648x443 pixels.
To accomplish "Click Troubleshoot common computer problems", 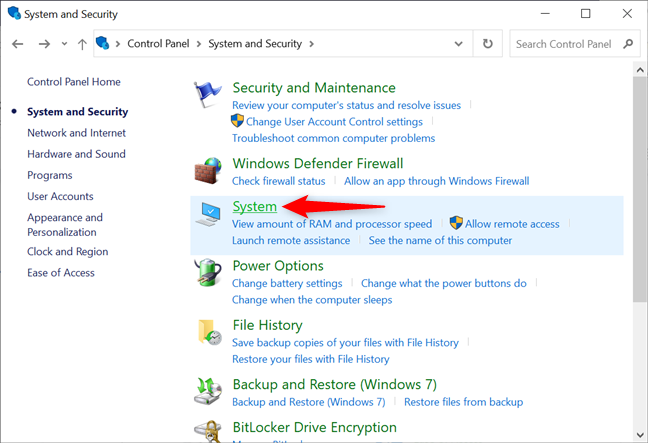I will [334, 138].
